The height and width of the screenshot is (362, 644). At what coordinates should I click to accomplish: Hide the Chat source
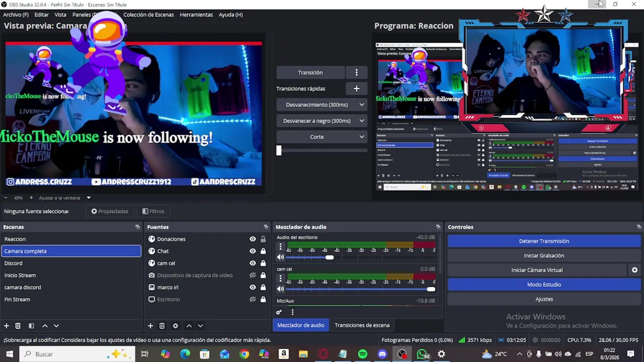click(253, 251)
